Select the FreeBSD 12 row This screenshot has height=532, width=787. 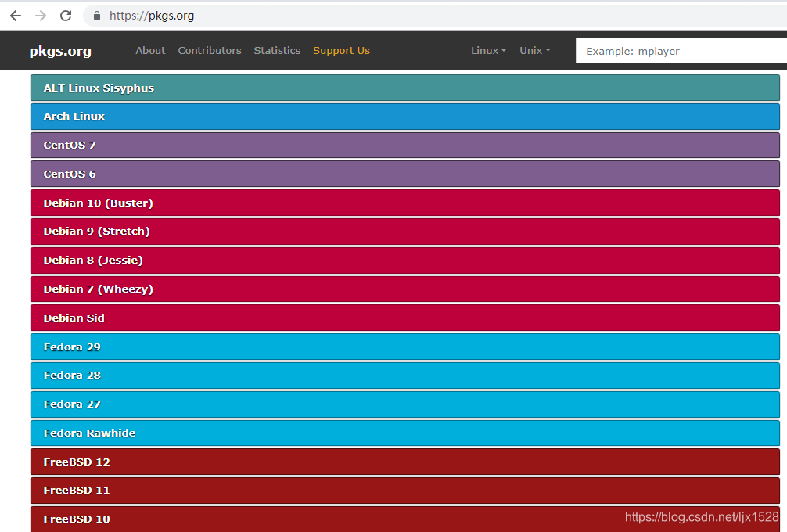405,462
